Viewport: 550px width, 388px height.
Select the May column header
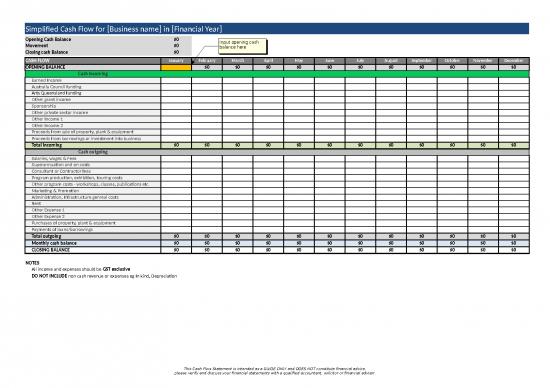(299, 61)
